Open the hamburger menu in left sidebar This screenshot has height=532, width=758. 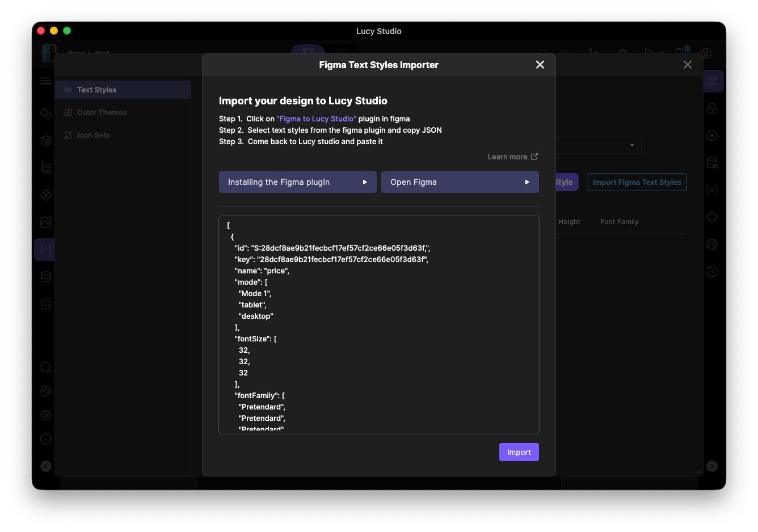point(46,81)
